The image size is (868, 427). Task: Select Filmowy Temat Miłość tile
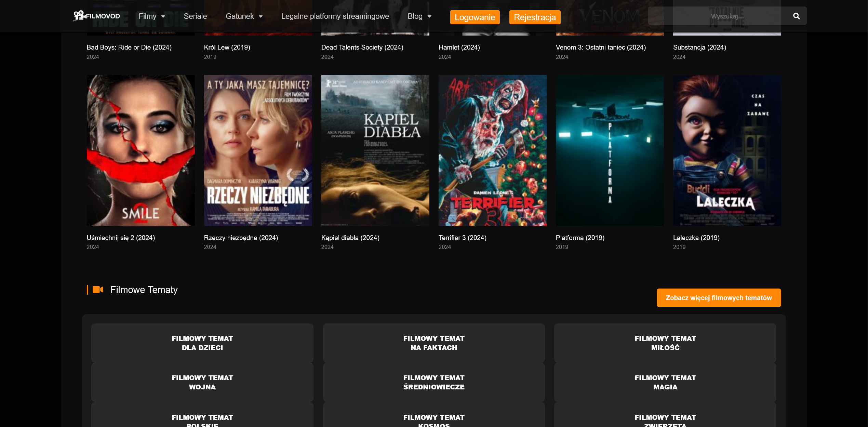click(x=665, y=343)
